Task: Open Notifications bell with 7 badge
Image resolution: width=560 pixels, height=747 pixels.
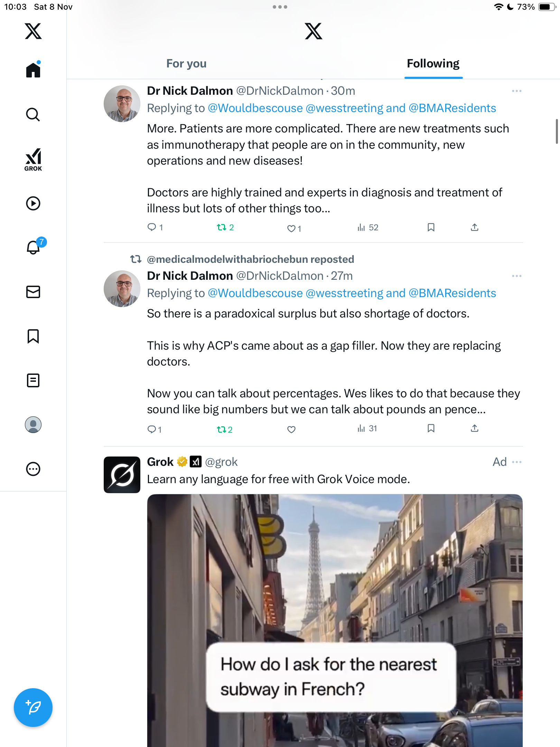Action: coord(34,247)
